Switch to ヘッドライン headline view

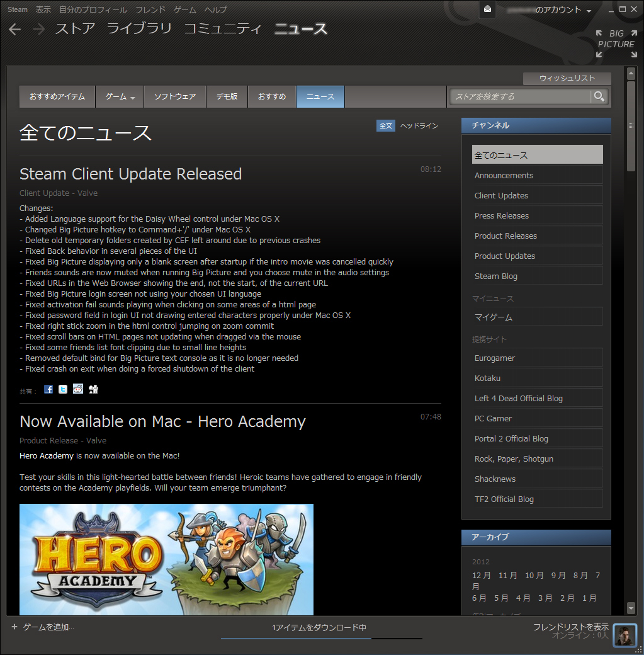(x=419, y=126)
